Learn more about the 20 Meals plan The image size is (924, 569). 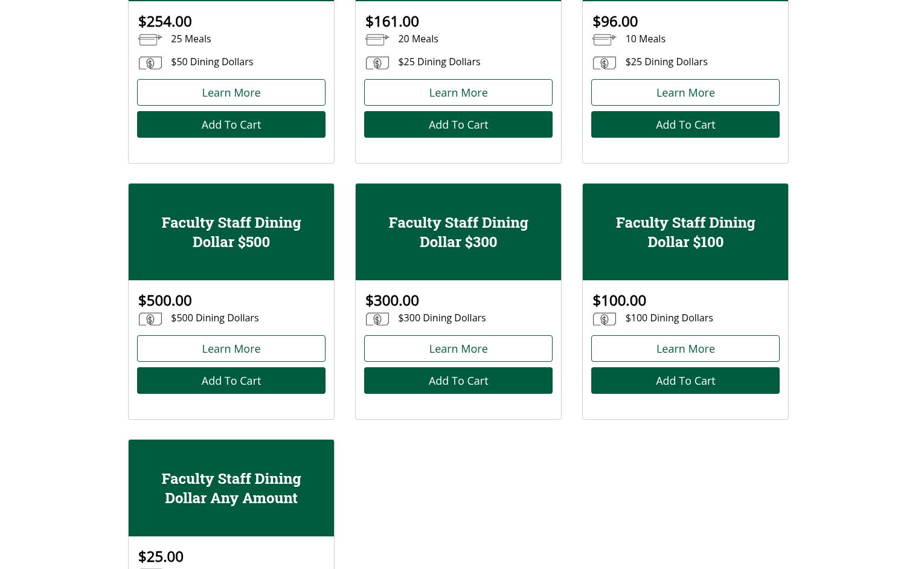458,92
